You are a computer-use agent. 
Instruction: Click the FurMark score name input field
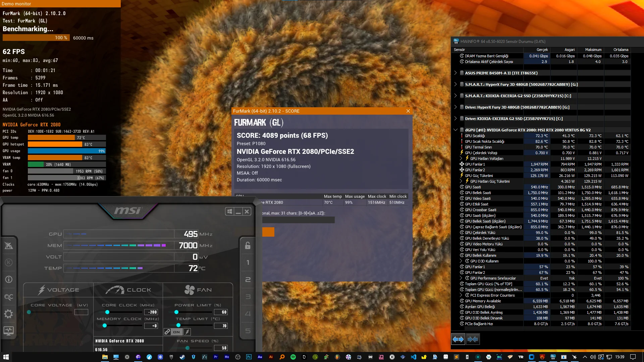coord(299,220)
